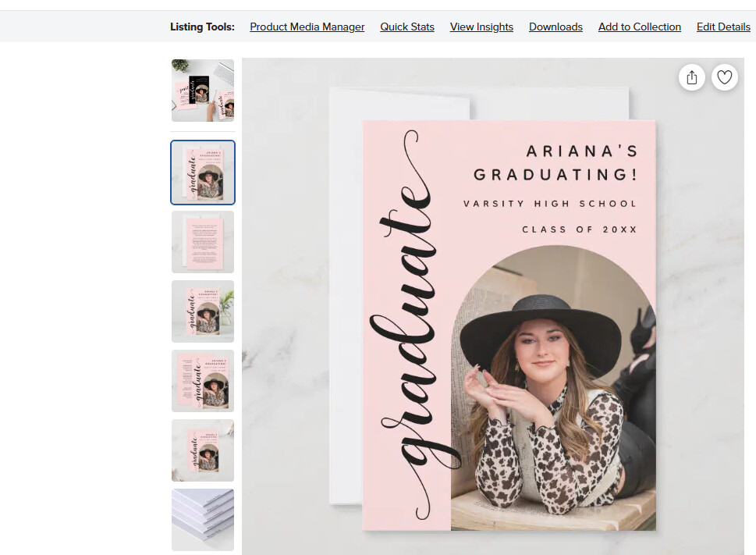Click the share icon on product image
The image size is (756, 555).
tap(692, 77)
